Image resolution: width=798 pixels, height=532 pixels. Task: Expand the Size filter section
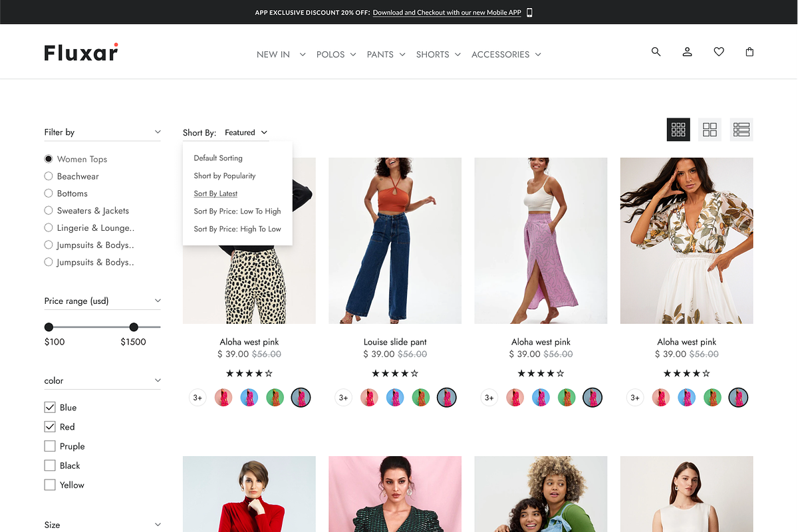158,525
